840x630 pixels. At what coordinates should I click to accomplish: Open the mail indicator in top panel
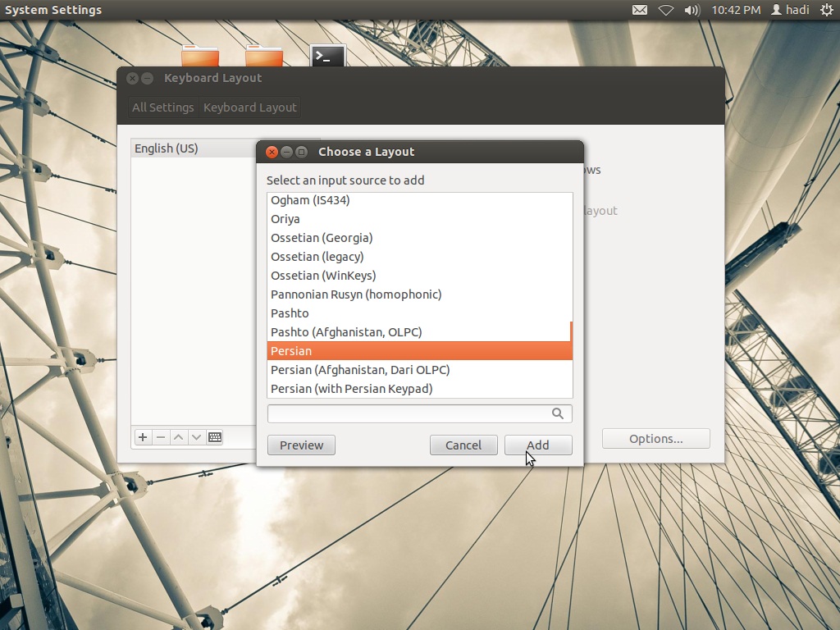click(x=640, y=10)
